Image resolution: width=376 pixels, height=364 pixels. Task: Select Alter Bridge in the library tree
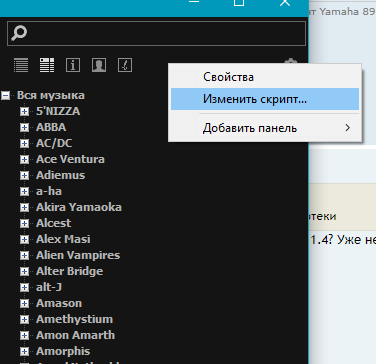(x=69, y=271)
